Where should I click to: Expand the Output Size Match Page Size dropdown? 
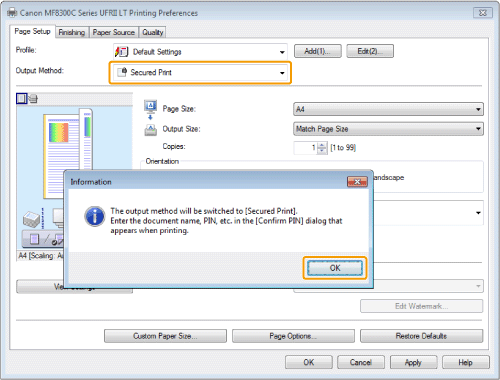(388, 129)
